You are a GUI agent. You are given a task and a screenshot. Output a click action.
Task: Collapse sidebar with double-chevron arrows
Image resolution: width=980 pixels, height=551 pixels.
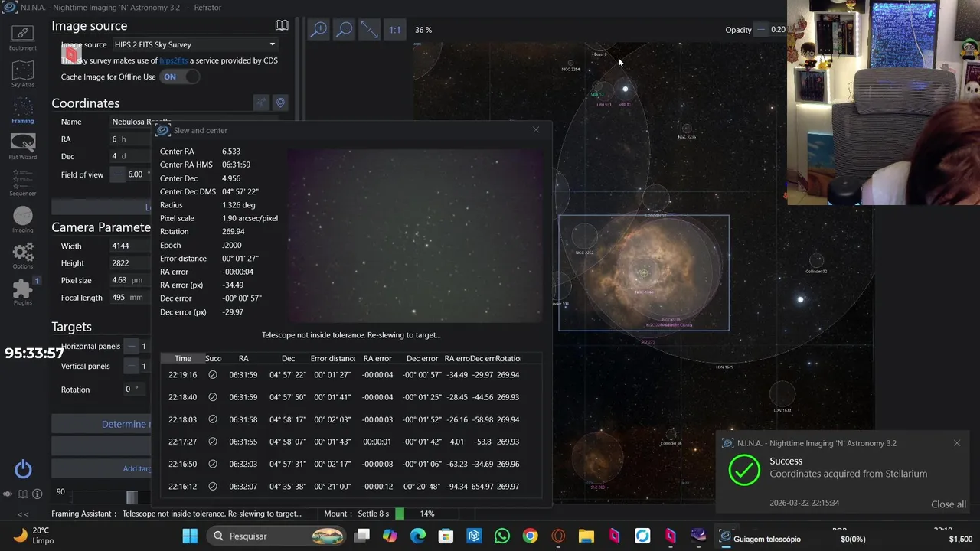coord(23,514)
